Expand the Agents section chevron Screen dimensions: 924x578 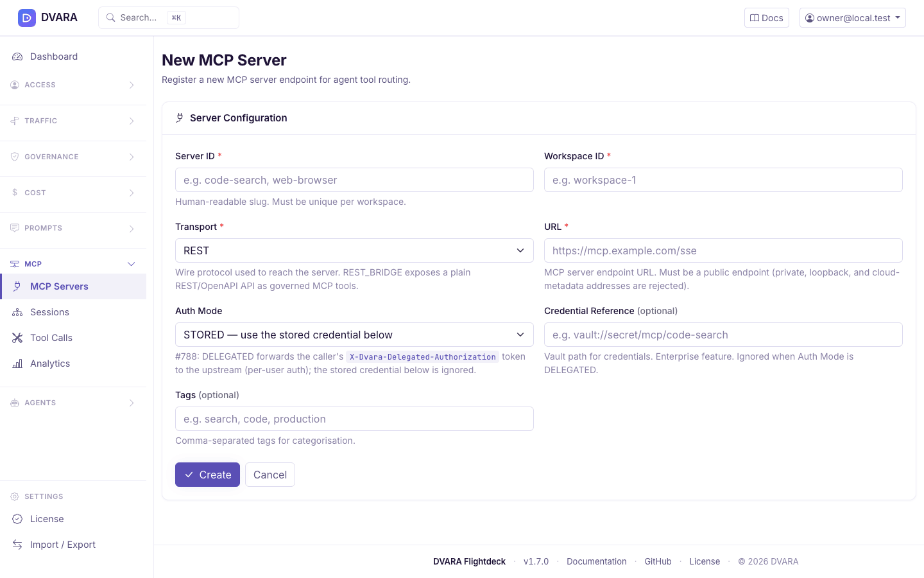click(132, 403)
